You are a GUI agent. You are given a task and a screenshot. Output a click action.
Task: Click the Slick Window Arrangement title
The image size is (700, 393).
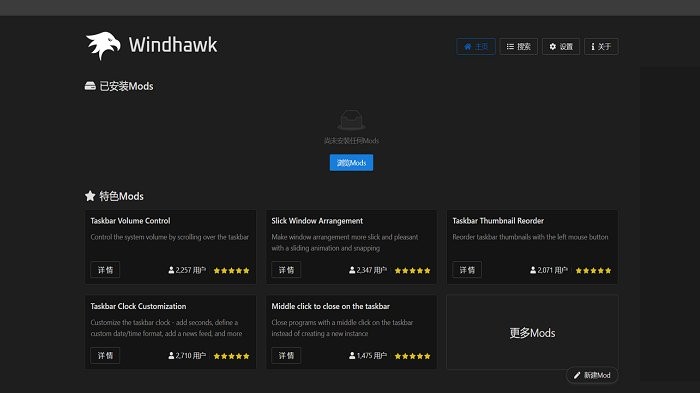(x=317, y=221)
